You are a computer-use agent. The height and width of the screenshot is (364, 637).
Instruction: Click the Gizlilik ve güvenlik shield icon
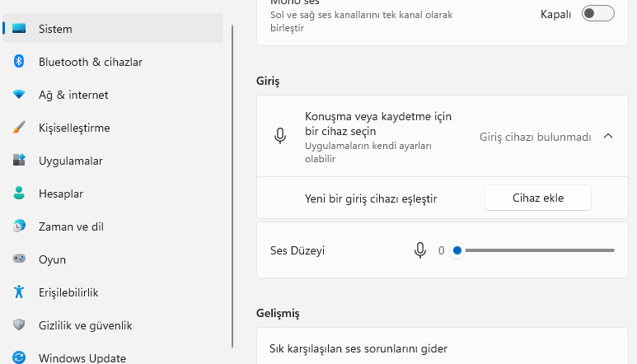click(19, 325)
